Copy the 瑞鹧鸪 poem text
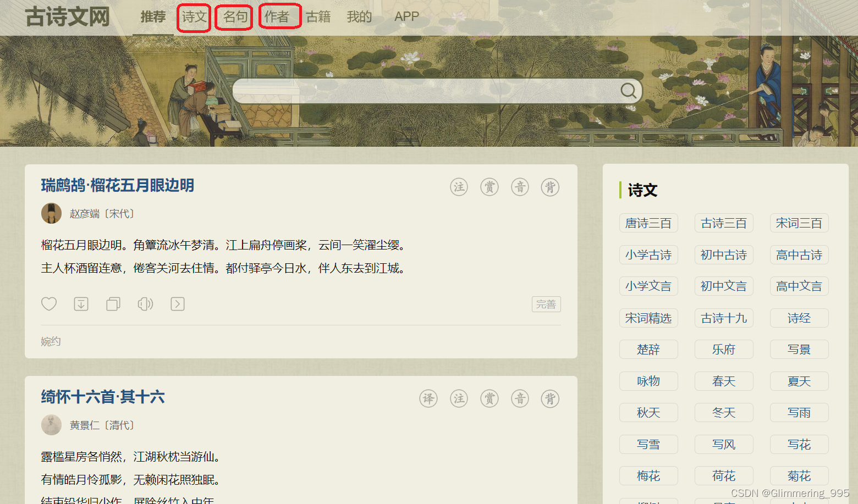 (x=113, y=304)
